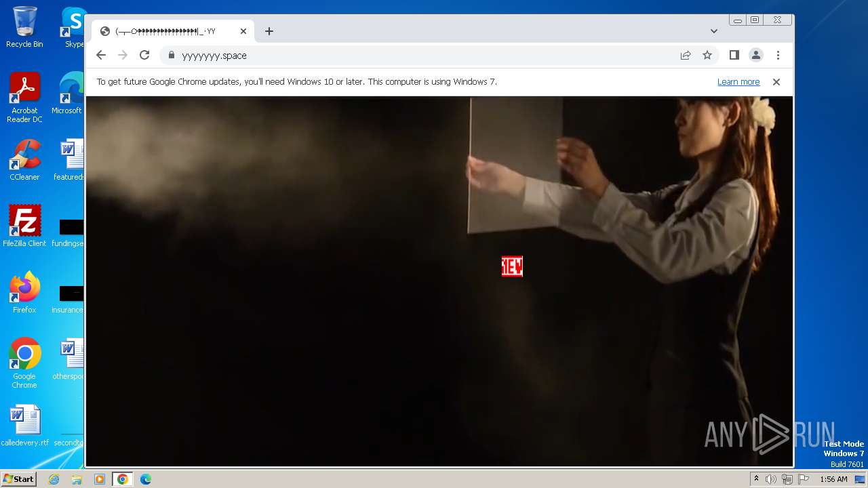
Task: Switch to Chrome in the taskbar
Action: click(123, 479)
